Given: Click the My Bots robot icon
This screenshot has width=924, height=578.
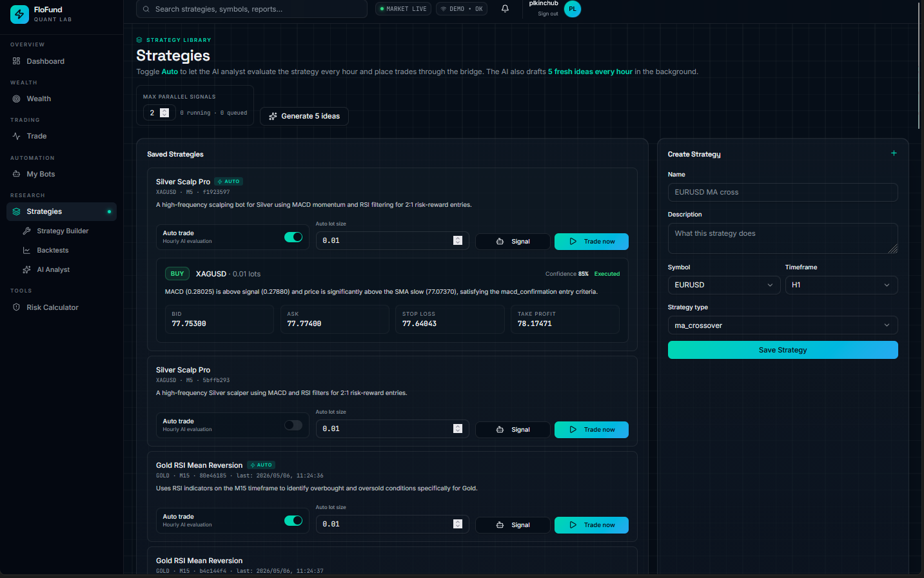Looking at the screenshot, I should 17,174.
